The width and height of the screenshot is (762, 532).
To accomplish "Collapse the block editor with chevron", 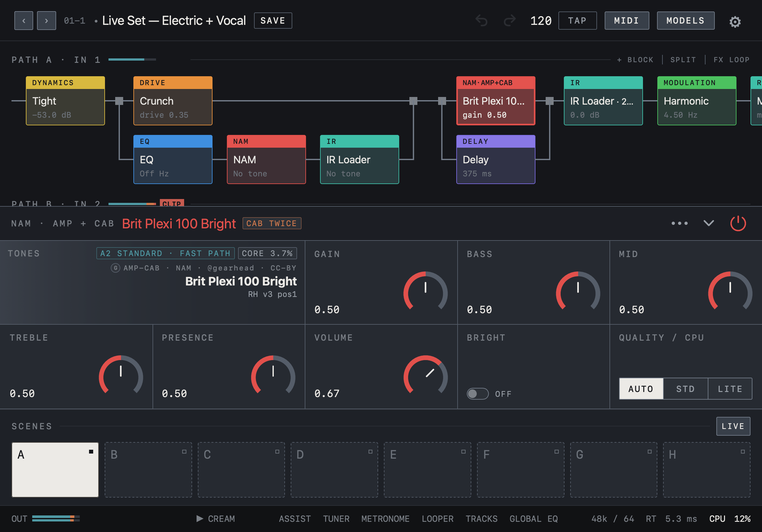I will click(709, 223).
